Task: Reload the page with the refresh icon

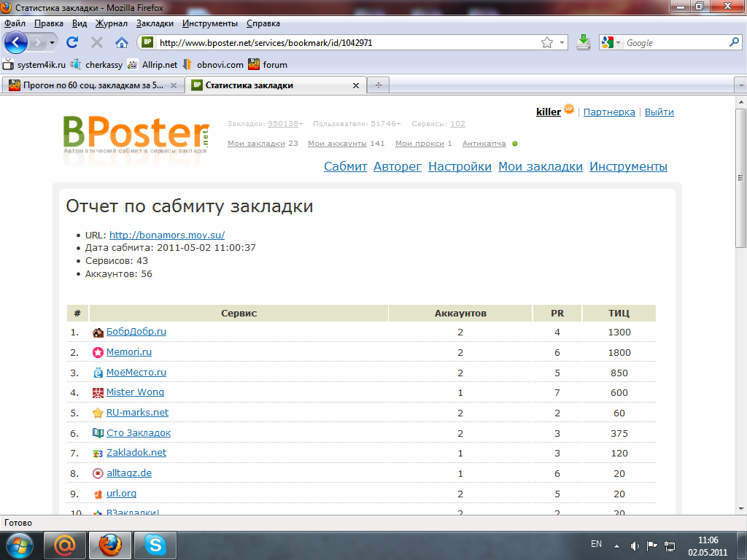Action: click(72, 42)
